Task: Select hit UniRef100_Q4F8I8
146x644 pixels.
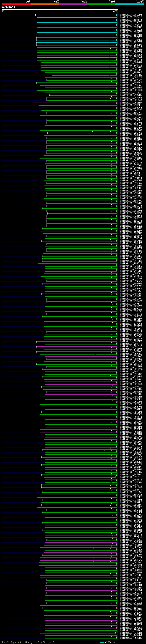Action: coord(131,161)
